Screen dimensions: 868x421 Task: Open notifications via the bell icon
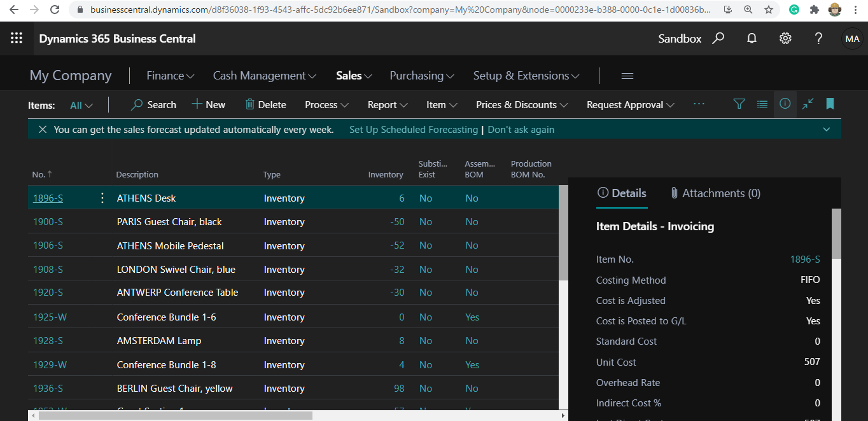pos(752,38)
